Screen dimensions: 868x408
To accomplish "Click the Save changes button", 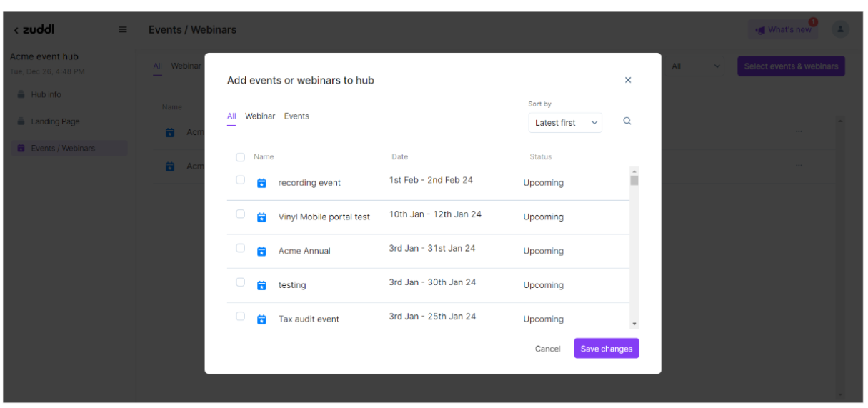I will point(606,349).
